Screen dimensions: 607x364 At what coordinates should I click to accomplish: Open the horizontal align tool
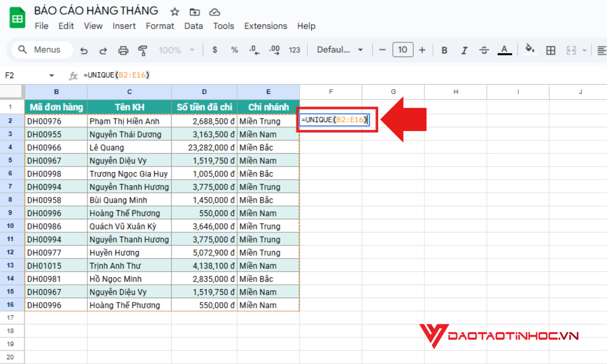tap(602, 50)
